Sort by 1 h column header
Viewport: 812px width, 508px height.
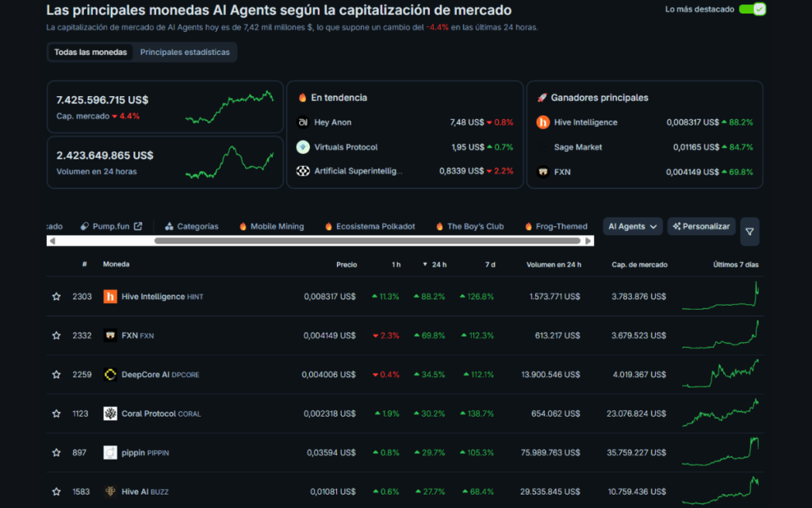pyautogui.click(x=396, y=264)
